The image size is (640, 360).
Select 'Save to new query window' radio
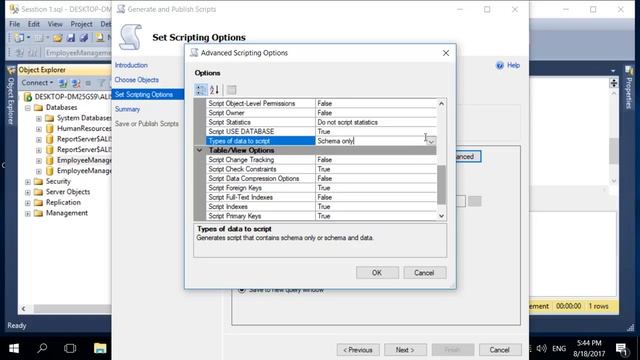click(x=242, y=290)
